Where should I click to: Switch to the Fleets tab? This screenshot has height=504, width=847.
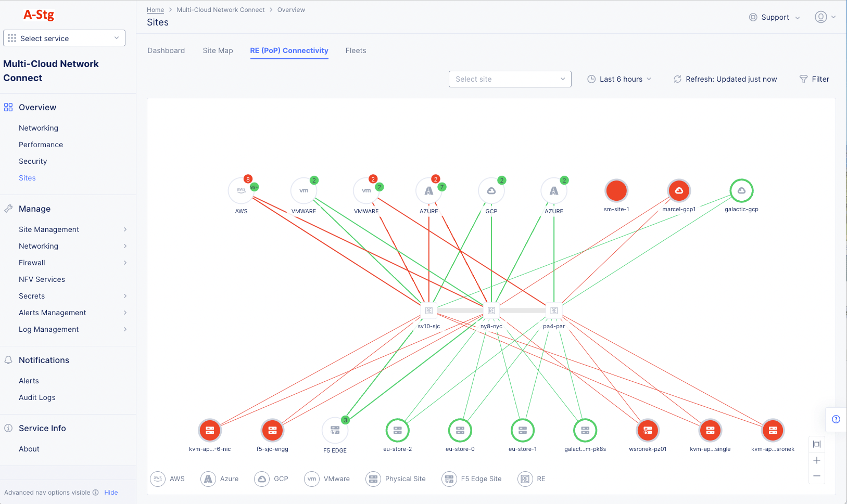pyautogui.click(x=356, y=50)
